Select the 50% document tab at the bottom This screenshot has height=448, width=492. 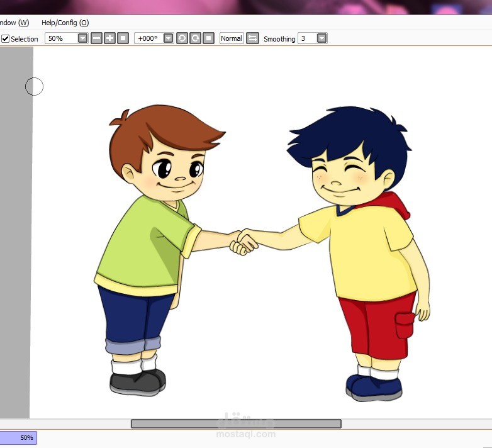click(x=18, y=438)
